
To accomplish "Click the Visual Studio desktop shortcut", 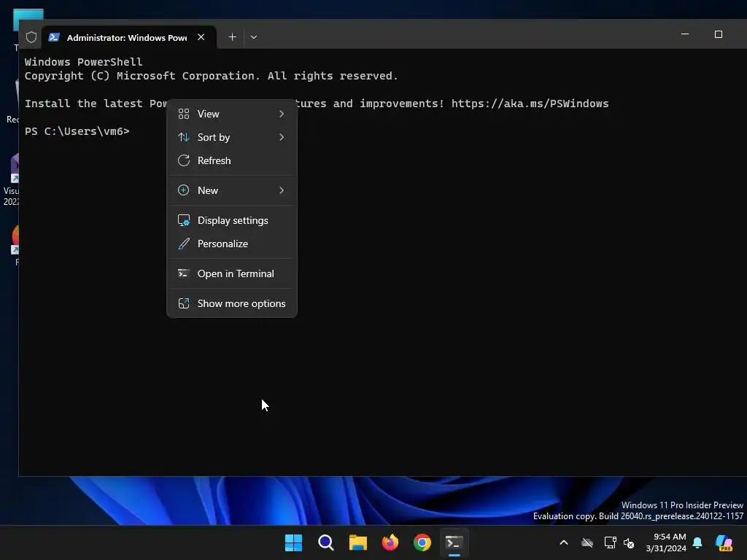I will coord(11,179).
